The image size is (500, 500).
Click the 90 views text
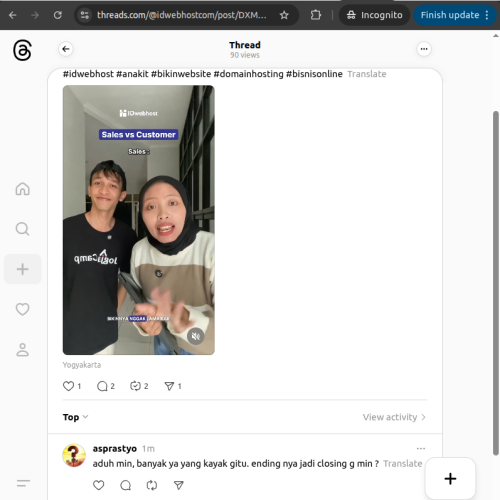pos(245,55)
